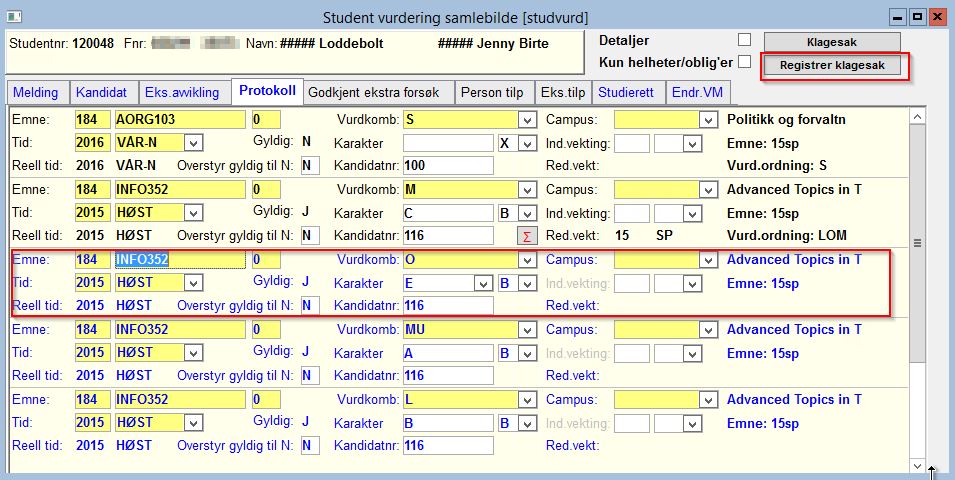Viewport: 955px width, 480px height.
Task: Click scrollbar up arrow in protocol list
Action: (x=918, y=116)
